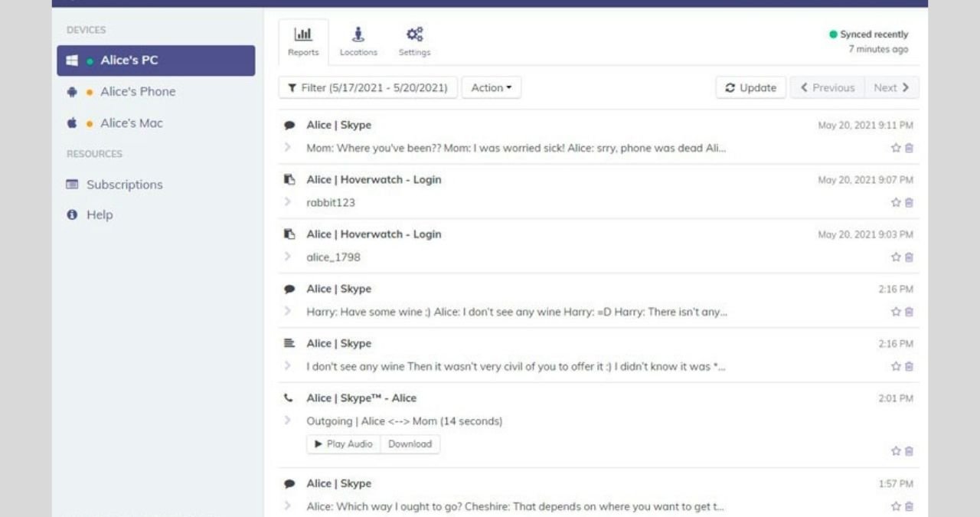Click the 'Alice | Skype™ - Alice' title
This screenshot has width=980, height=517.
[361, 398]
